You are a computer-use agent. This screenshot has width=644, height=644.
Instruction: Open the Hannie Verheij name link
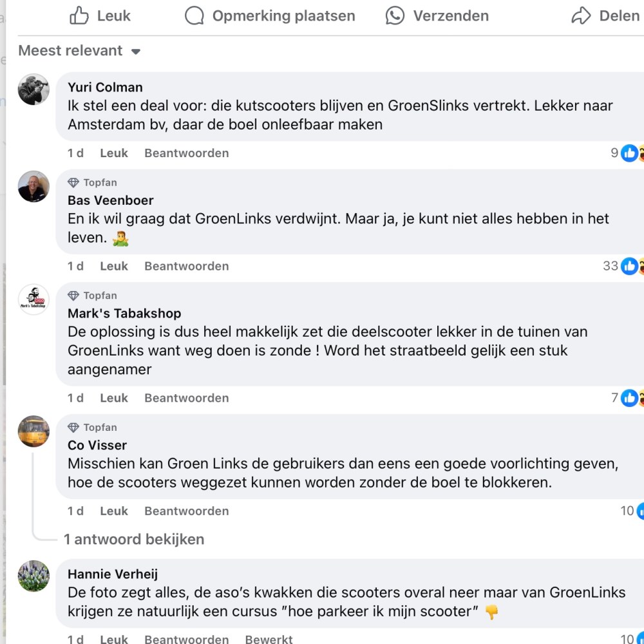[x=113, y=574]
